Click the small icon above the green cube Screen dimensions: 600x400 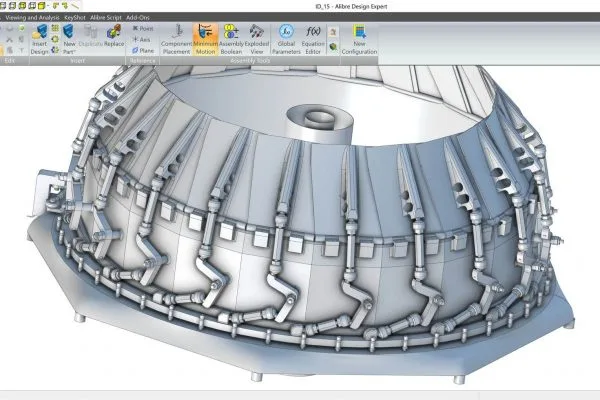pyautogui.click(x=333, y=32)
